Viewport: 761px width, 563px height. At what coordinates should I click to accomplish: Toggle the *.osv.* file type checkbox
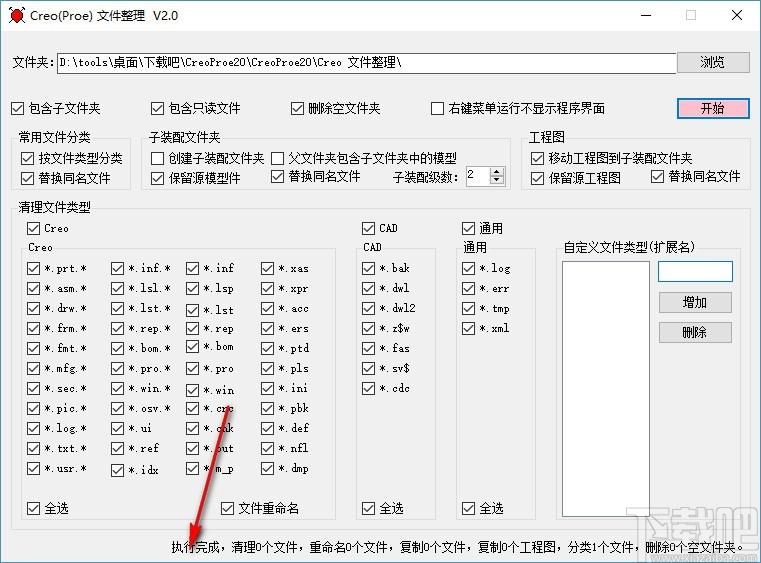(x=117, y=408)
